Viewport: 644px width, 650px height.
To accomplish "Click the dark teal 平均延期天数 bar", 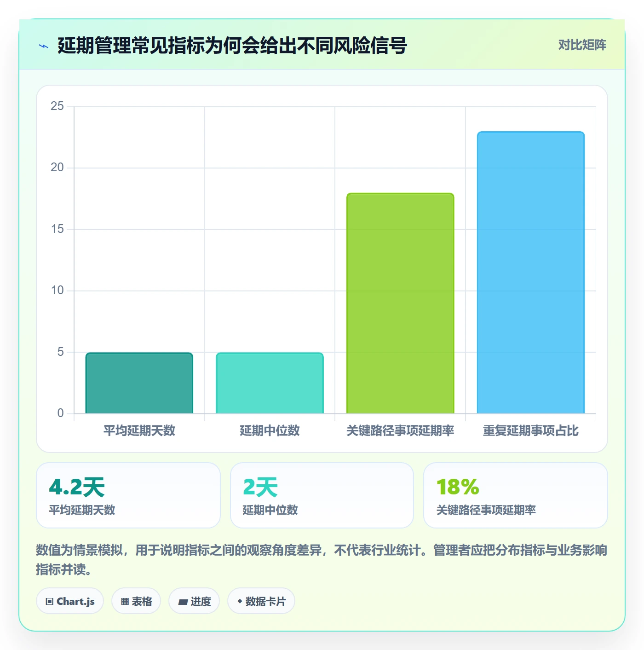I will tap(139, 383).
